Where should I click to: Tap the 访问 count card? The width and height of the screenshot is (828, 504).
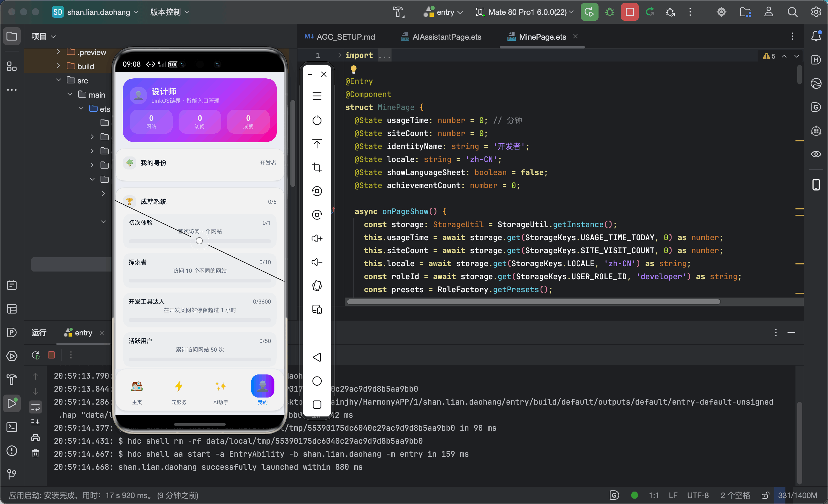(x=200, y=122)
